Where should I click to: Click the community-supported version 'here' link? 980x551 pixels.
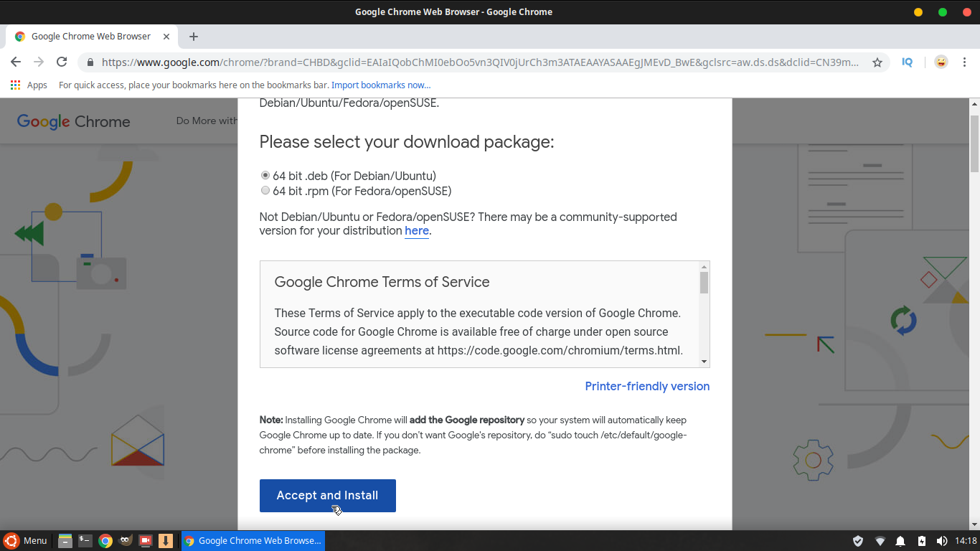click(x=416, y=231)
